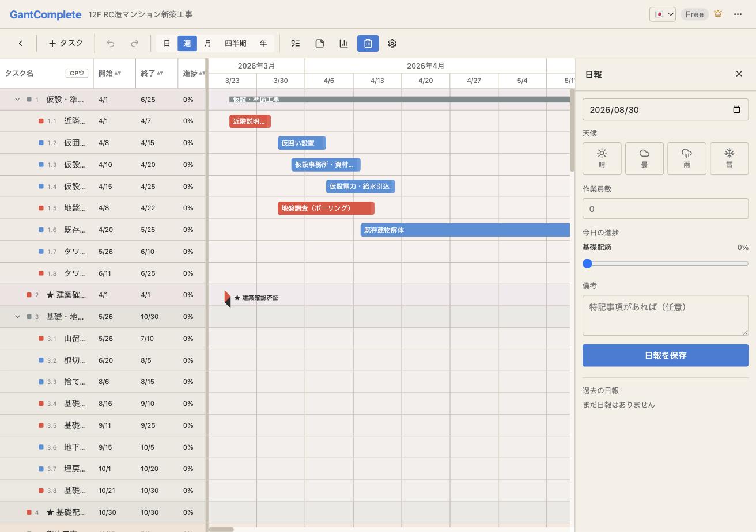This screenshot has height=532, width=756.
Task: Open the bar chart report icon
Action: pos(344,43)
